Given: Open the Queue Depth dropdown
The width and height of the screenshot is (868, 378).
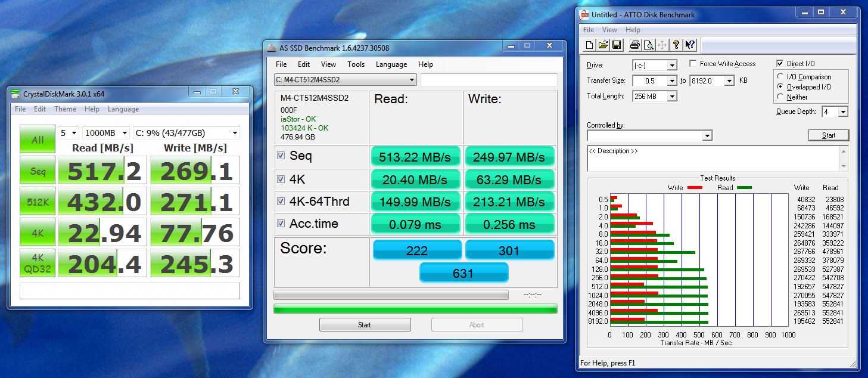Looking at the screenshot, I should (x=842, y=111).
